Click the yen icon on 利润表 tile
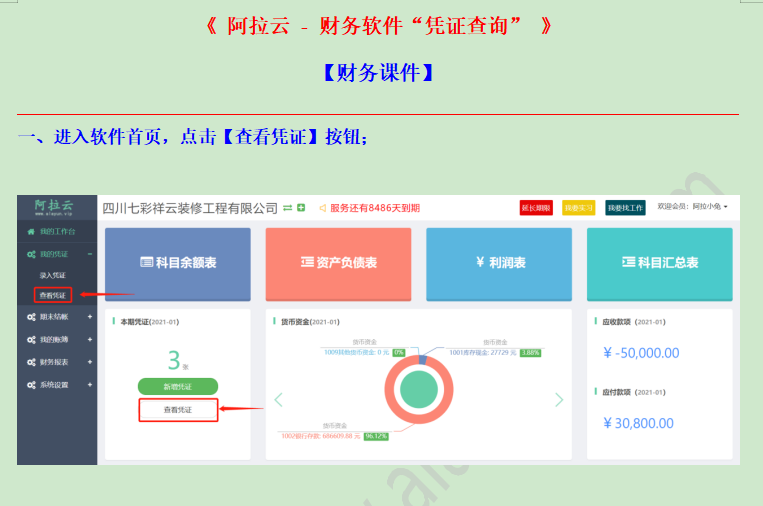This screenshot has height=506, width=763. click(480, 262)
